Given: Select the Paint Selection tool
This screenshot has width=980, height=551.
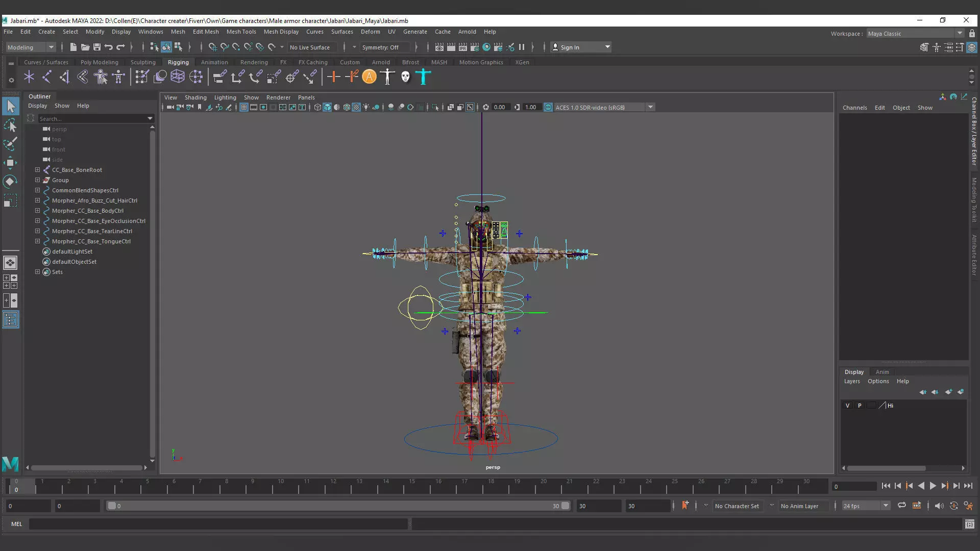Looking at the screenshot, I should click(10, 143).
